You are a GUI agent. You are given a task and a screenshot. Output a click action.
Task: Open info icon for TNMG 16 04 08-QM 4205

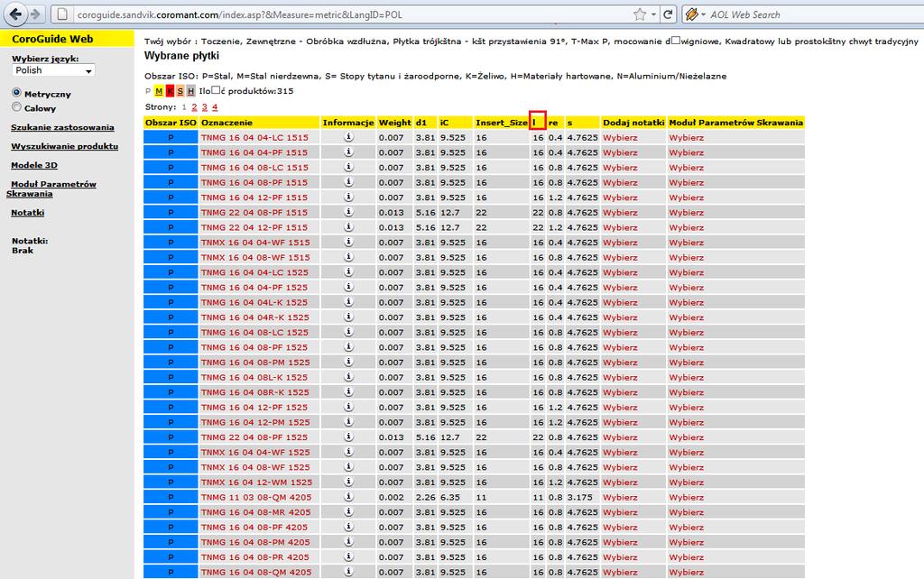click(348, 572)
